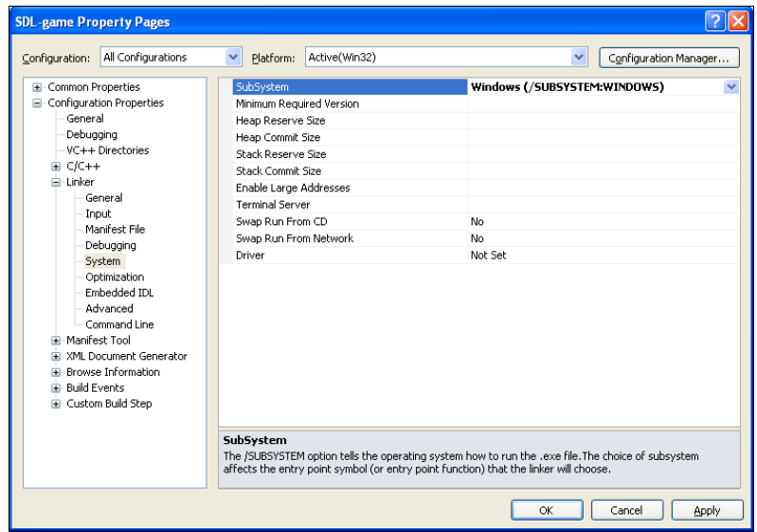Select General under Linker
The image size is (757, 532).
104,198
